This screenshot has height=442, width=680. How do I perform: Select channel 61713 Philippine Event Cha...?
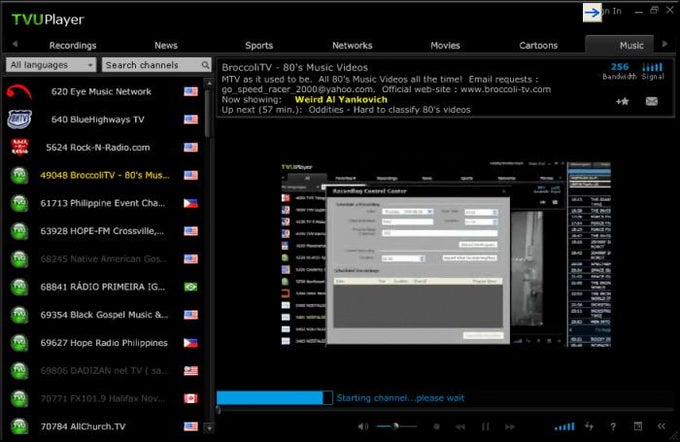pyautogui.click(x=102, y=203)
